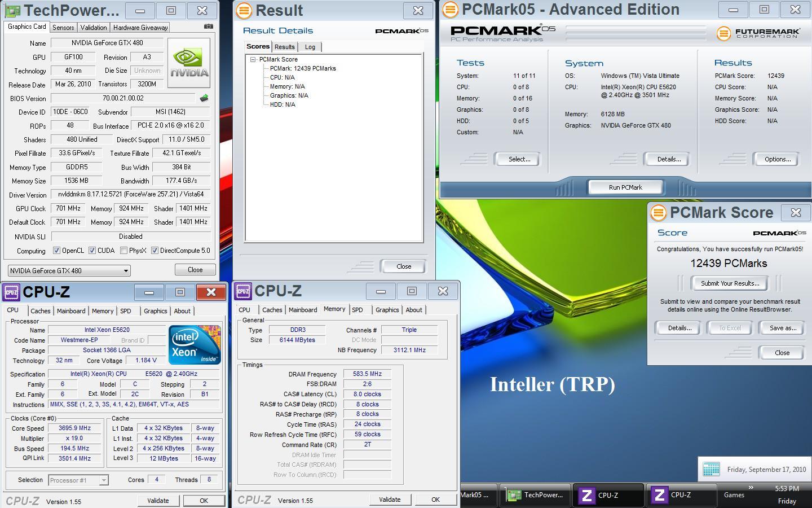Click the Intel Xeon logo in CPU-Z
This screenshot has width=812, height=508.
195,344
